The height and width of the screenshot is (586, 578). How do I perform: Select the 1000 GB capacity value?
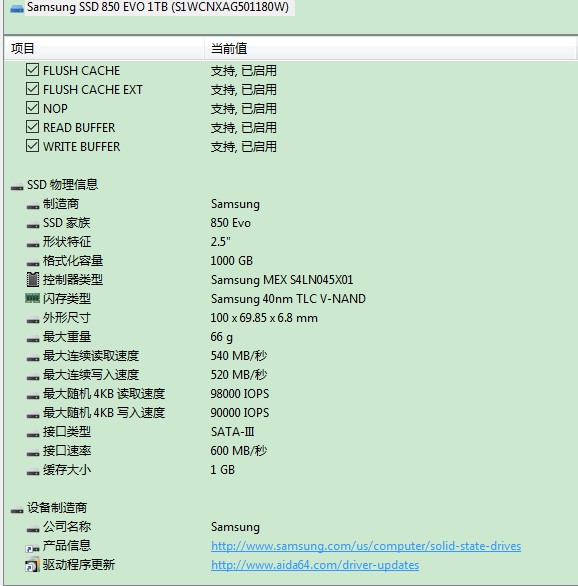(x=232, y=260)
